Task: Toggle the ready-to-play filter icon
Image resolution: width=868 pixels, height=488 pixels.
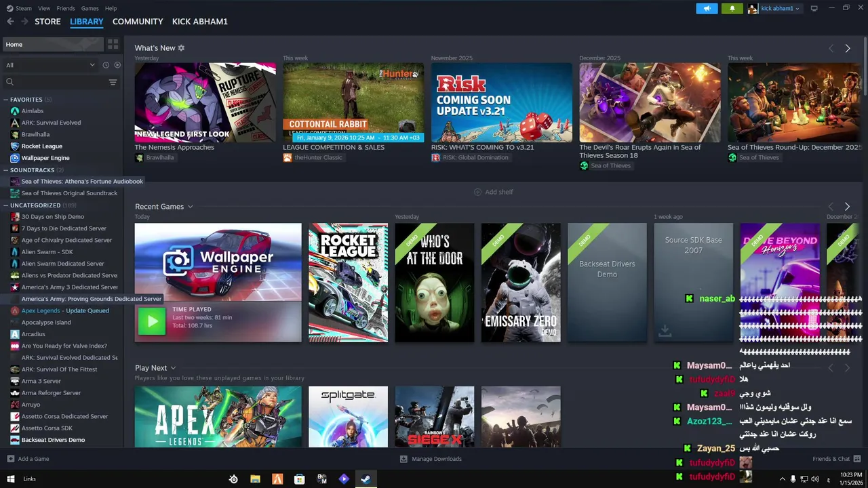Action: (117, 65)
